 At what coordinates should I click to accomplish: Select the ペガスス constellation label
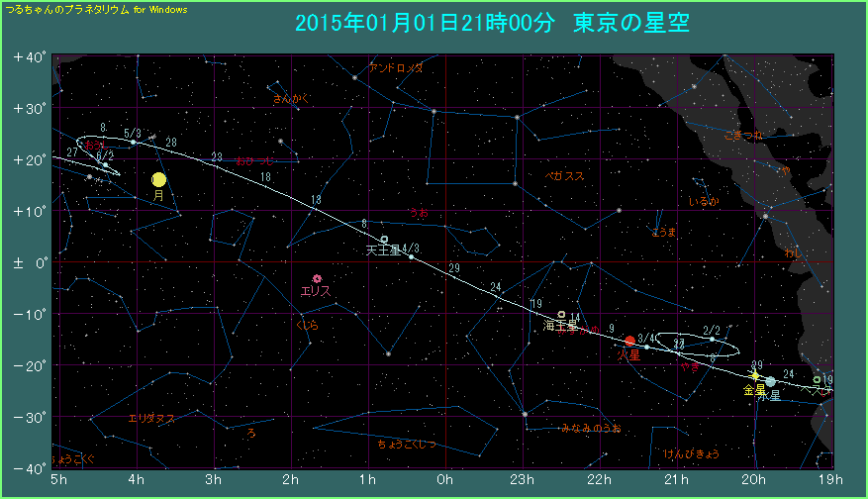[565, 175]
